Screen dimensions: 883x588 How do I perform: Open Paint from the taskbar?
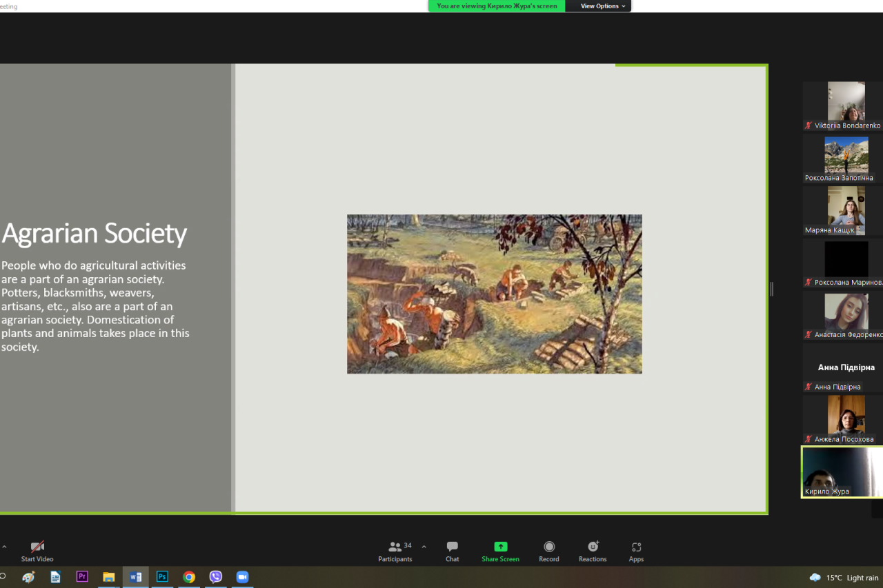(28, 577)
